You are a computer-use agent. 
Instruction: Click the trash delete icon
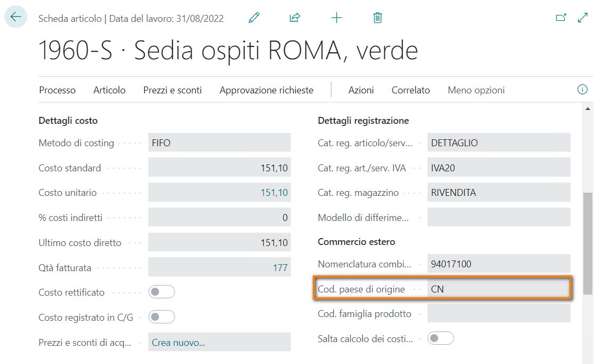click(x=377, y=18)
